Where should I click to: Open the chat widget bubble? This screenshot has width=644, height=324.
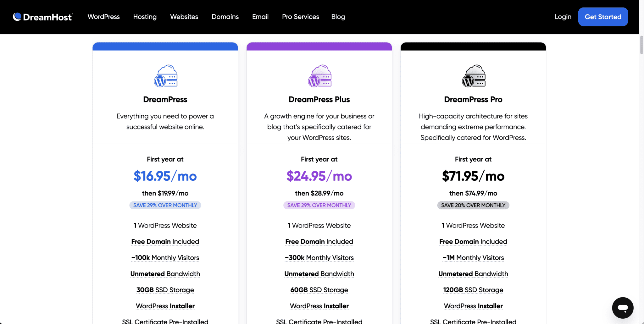(623, 308)
